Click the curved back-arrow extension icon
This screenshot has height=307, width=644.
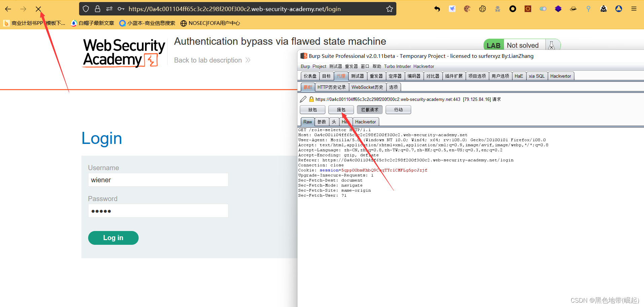(437, 9)
